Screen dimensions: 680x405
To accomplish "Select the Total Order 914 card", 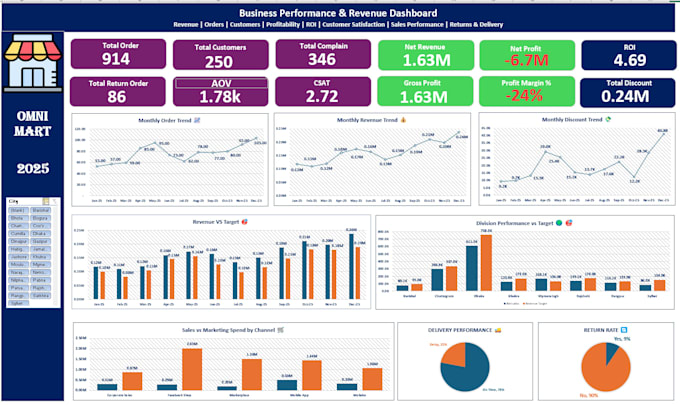I will (118, 54).
